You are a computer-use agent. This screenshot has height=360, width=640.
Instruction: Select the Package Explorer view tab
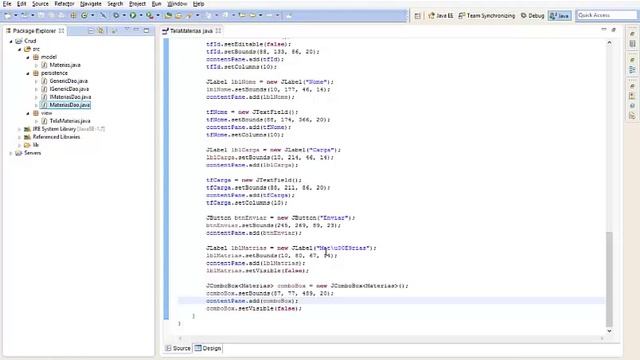click(x=35, y=31)
